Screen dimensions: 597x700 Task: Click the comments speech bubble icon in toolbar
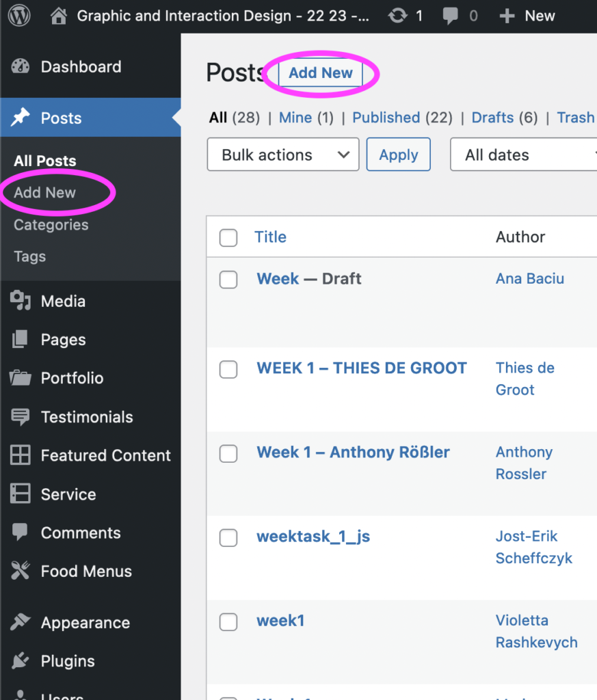point(451,16)
